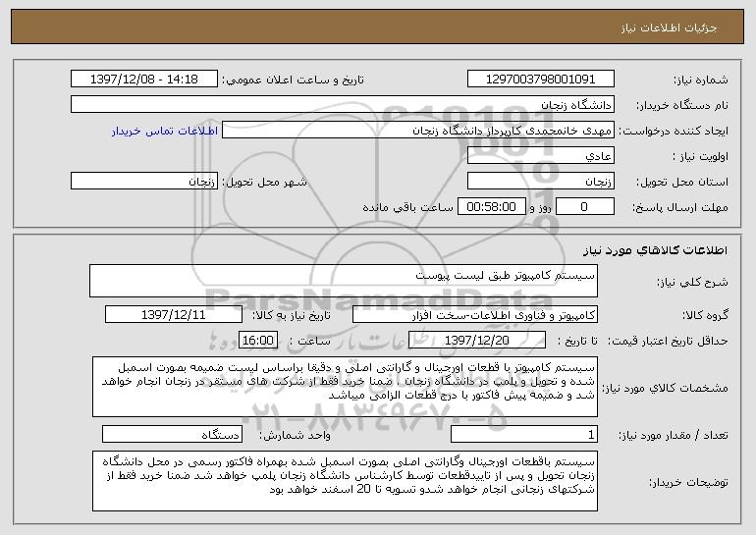Click the شرح کلی نیاز label
Viewport: 756px width, 535px height.
tap(692, 282)
